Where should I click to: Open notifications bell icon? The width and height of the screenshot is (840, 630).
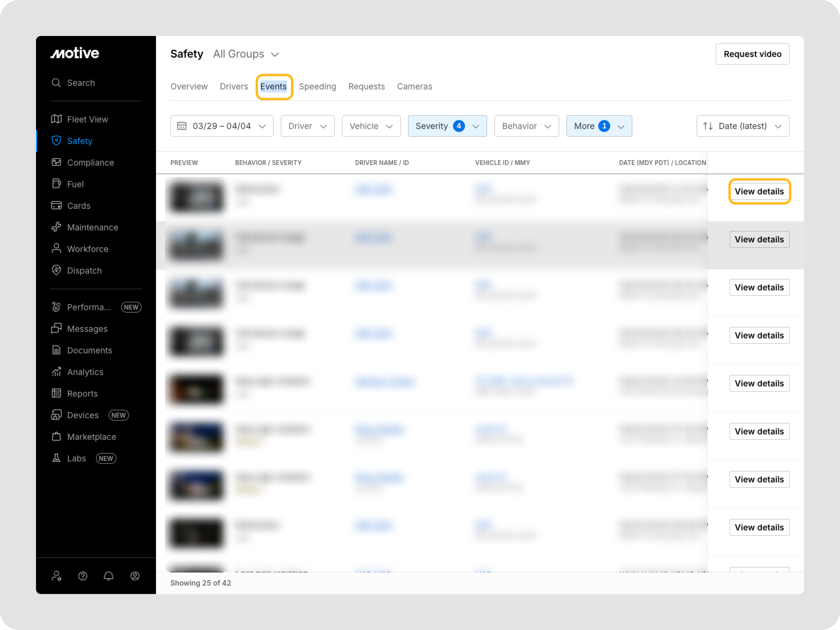(x=109, y=576)
